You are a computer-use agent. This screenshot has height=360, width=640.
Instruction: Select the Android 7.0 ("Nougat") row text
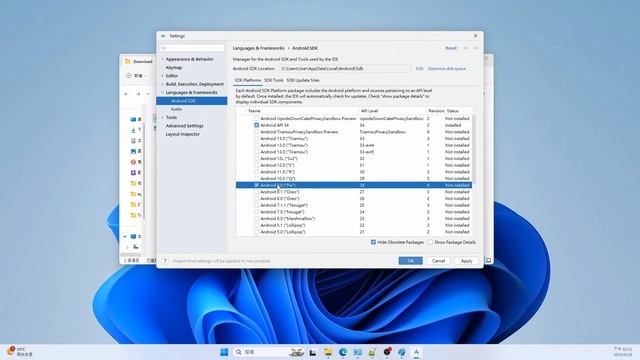point(282,212)
